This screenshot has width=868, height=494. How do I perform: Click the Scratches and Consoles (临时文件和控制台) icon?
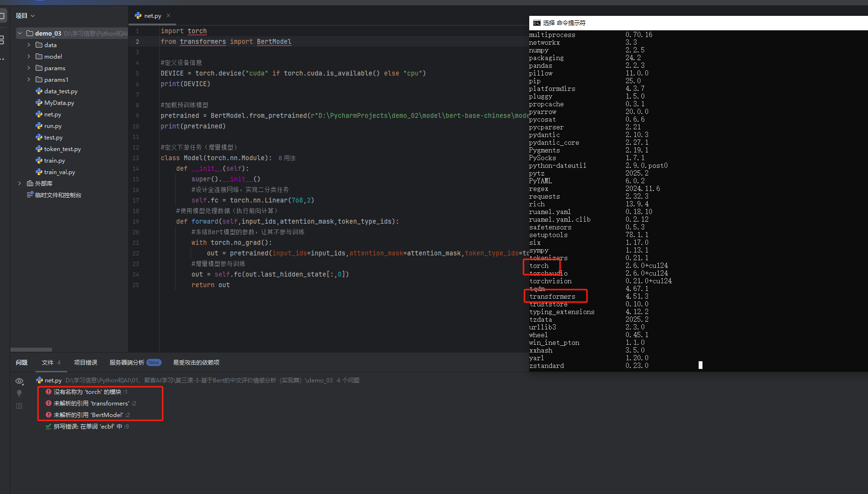[x=30, y=195]
